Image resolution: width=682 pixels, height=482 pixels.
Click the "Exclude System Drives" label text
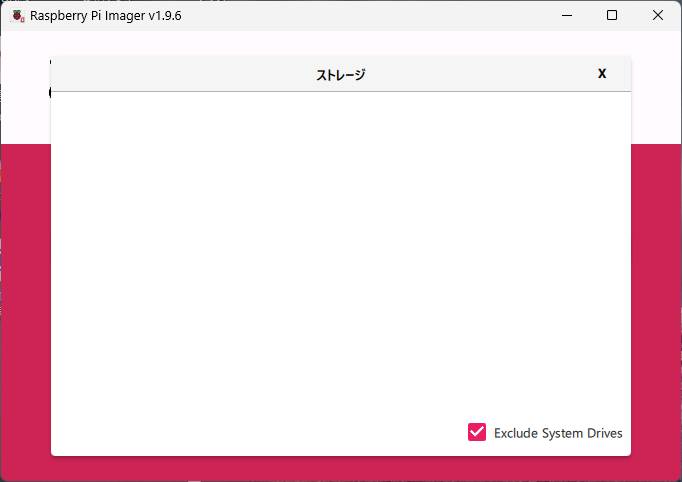558,433
